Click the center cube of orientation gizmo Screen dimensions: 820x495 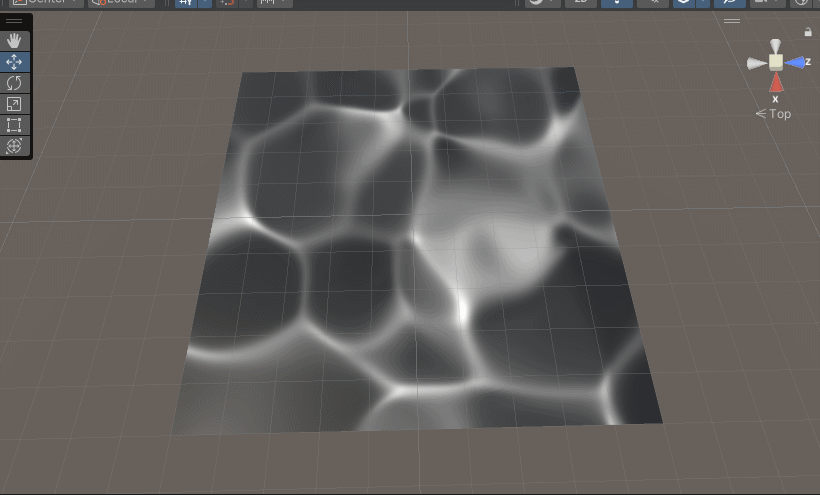pyautogui.click(x=776, y=62)
